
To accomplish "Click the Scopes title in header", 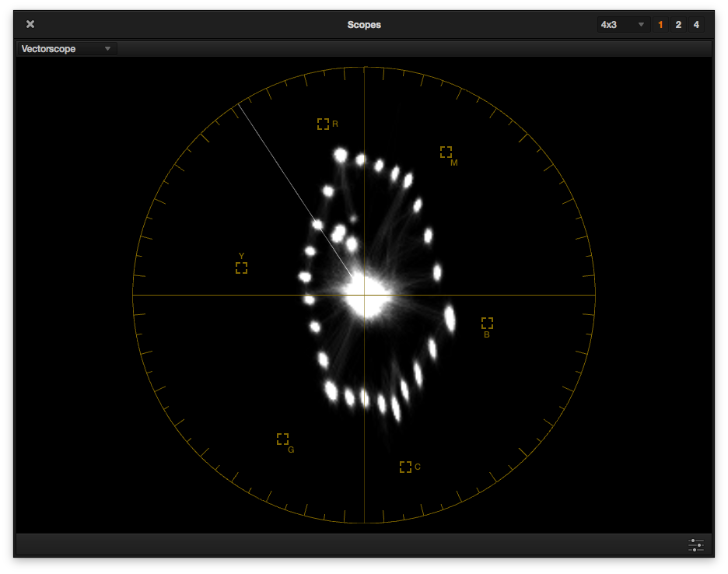I will coord(364,25).
